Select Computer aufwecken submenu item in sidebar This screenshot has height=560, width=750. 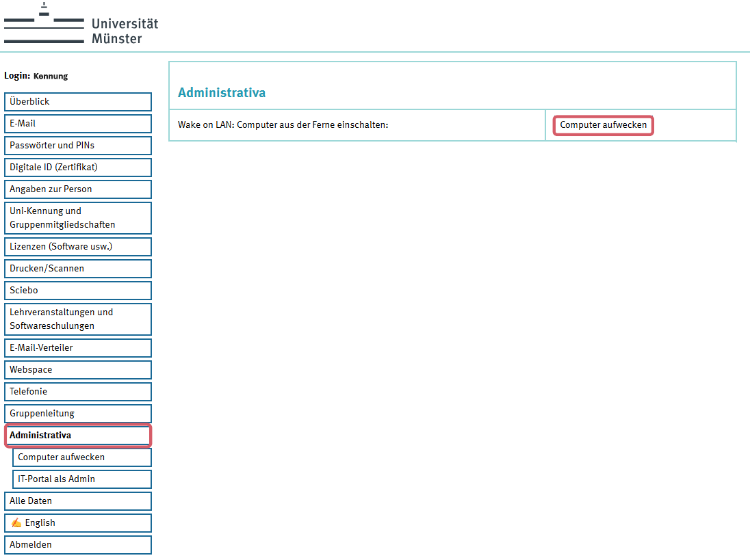tap(81, 457)
